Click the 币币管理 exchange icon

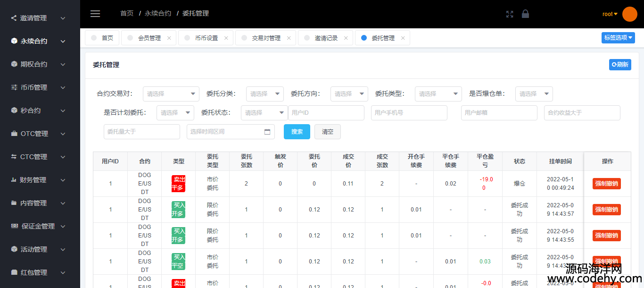[x=14, y=87]
